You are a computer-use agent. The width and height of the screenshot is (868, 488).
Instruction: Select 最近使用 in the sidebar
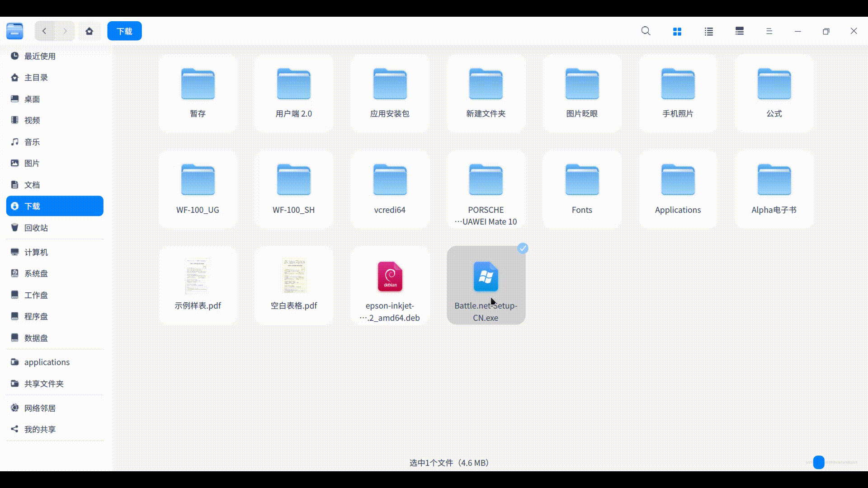(x=40, y=56)
